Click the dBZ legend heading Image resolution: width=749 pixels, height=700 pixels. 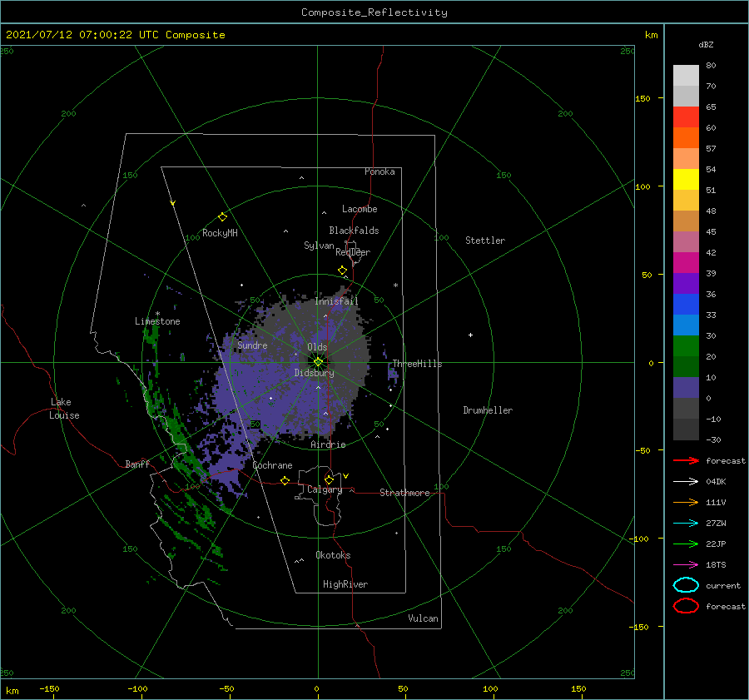pyautogui.click(x=706, y=44)
